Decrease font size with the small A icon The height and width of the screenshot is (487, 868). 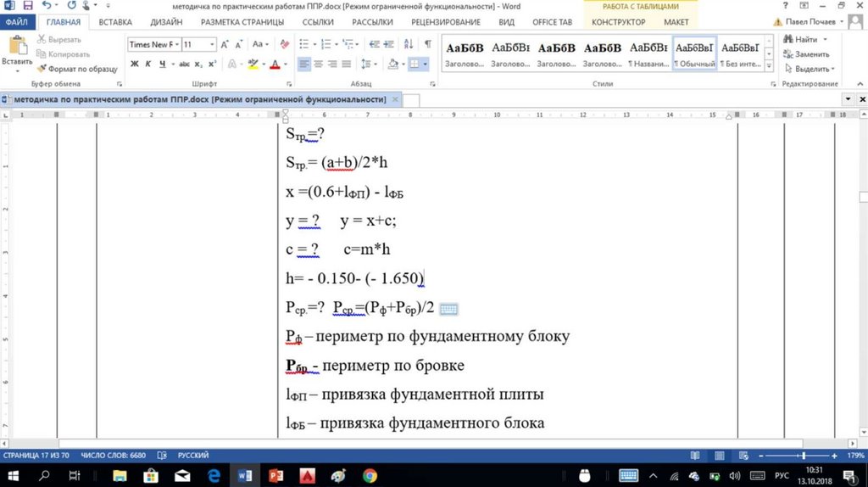238,44
